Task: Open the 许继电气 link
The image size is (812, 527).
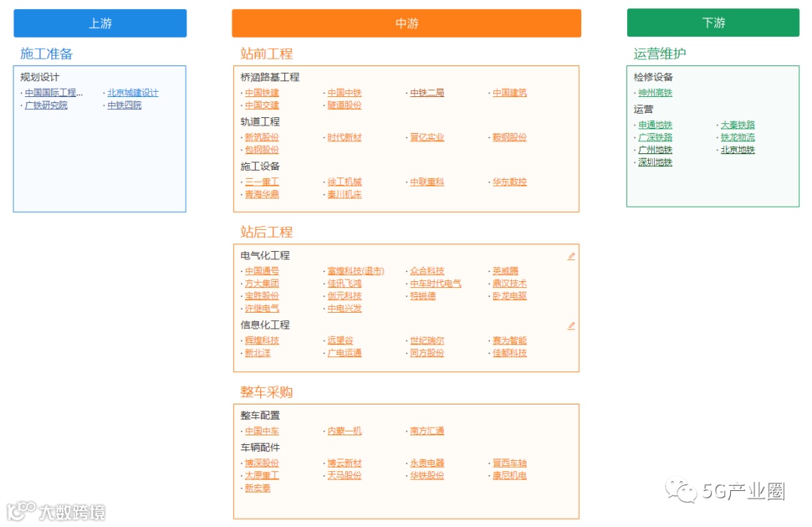Action: (262, 308)
